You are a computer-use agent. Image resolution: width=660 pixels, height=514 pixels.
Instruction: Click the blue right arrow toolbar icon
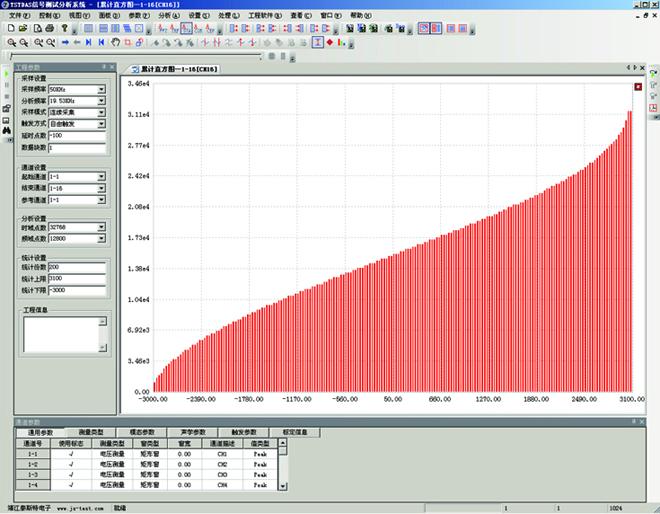coord(65,43)
